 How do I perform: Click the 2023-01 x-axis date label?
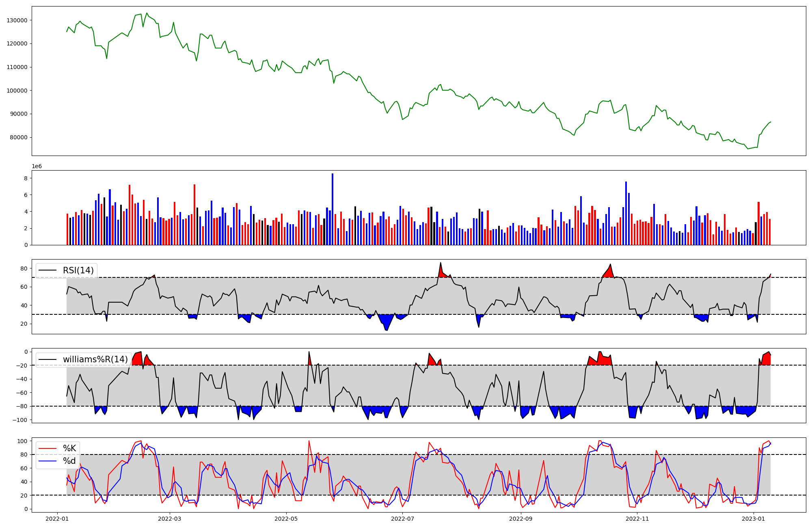click(x=754, y=519)
